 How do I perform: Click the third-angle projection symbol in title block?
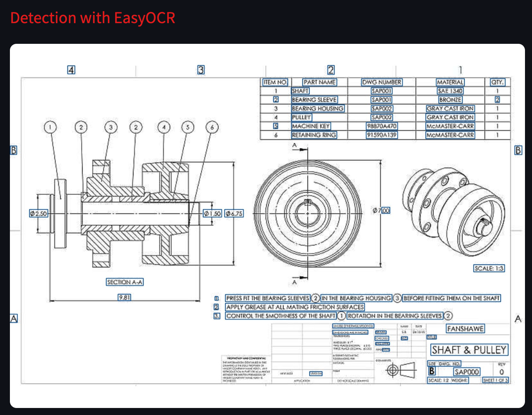401,370
